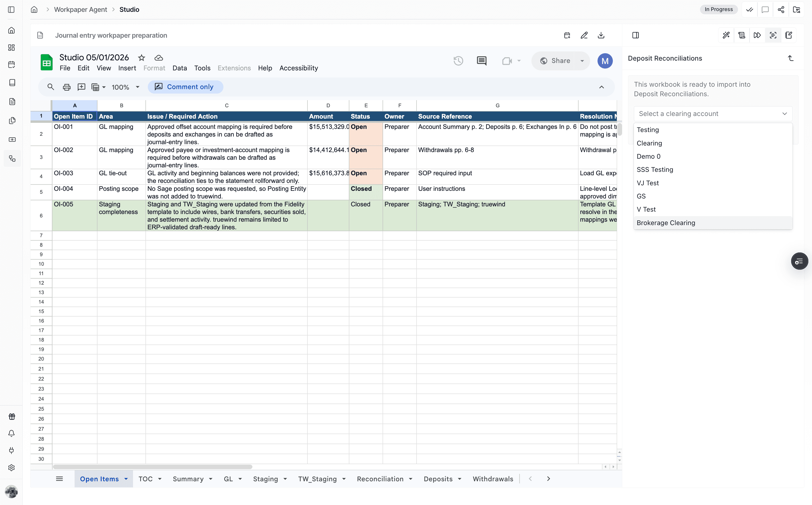Viewport: 812px width, 505px height.
Task: Open the gift icon in sidebar
Action: coord(12,416)
